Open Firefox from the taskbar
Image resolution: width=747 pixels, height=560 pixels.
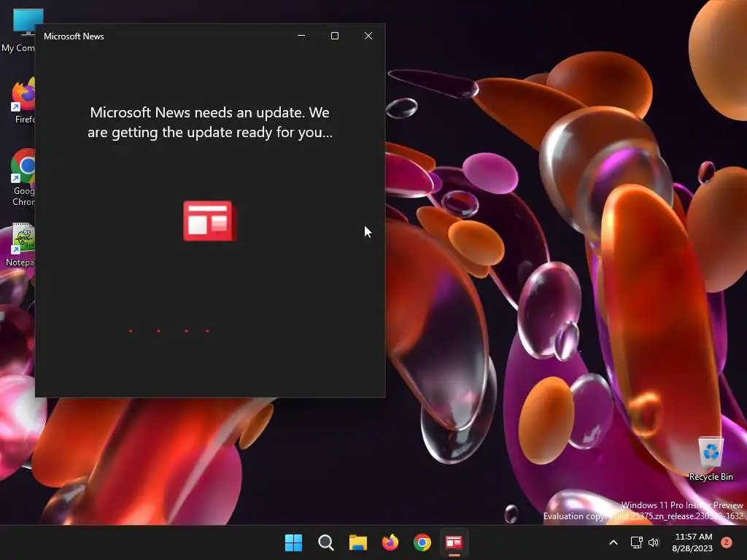pos(390,542)
